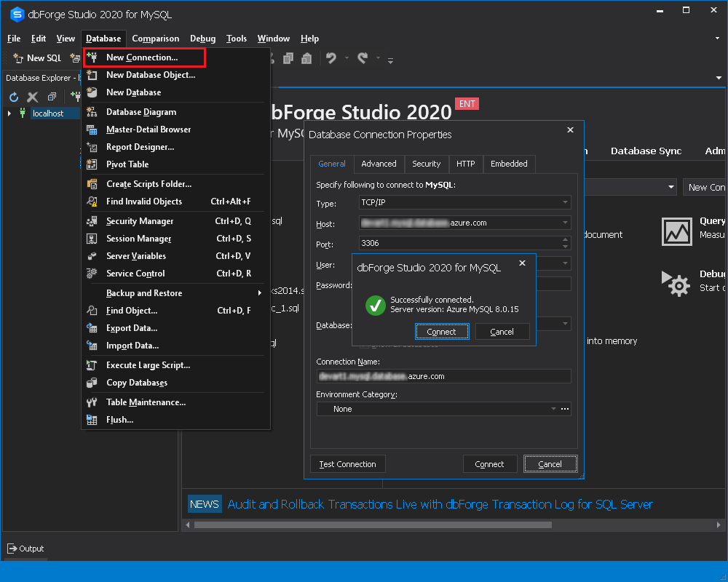
Task: Click the Master-Detail Browser icon
Action: pyautogui.click(x=92, y=129)
